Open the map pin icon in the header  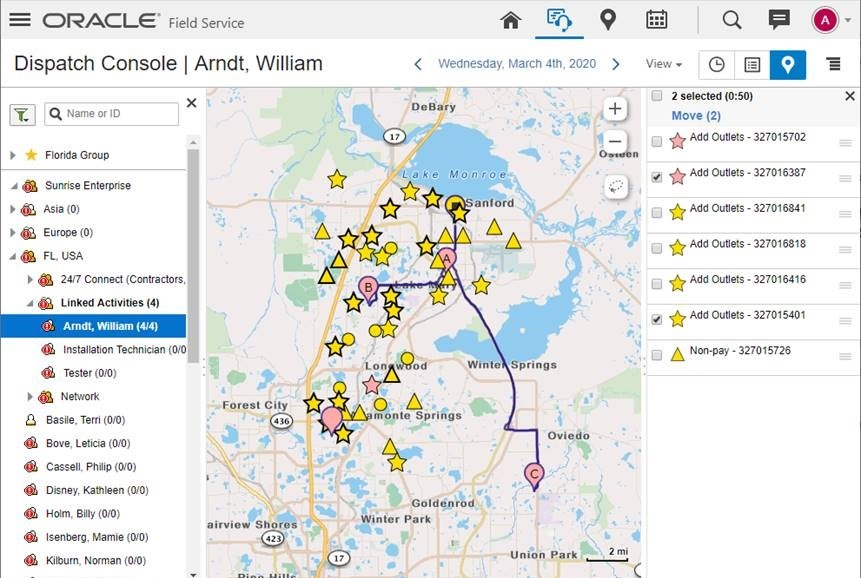point(607,20)
